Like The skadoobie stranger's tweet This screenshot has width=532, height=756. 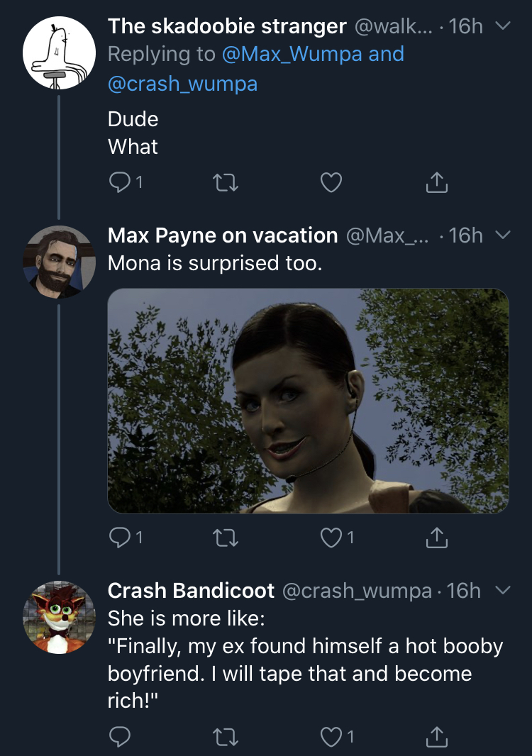[331, 182]
